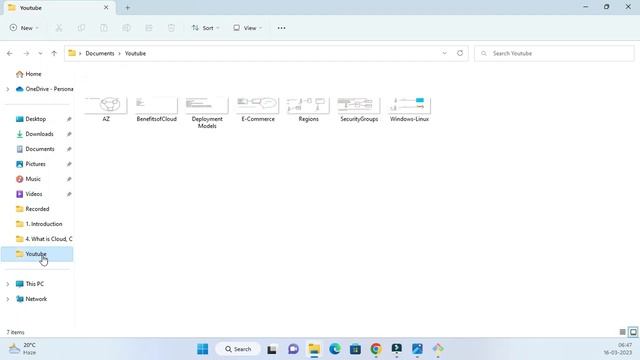Screen dimensions: 640x360
Task: Expand the This PC tree node
Action: [8, 284]
